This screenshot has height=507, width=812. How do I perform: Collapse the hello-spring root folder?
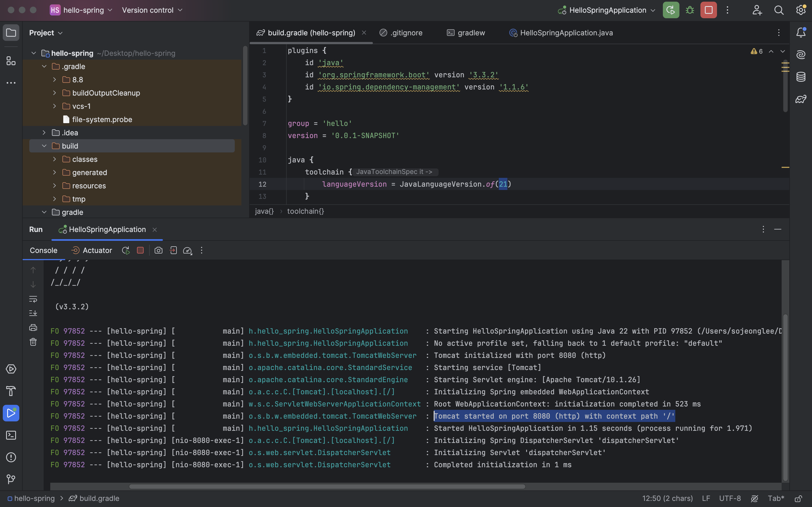[x=33, y=53]
